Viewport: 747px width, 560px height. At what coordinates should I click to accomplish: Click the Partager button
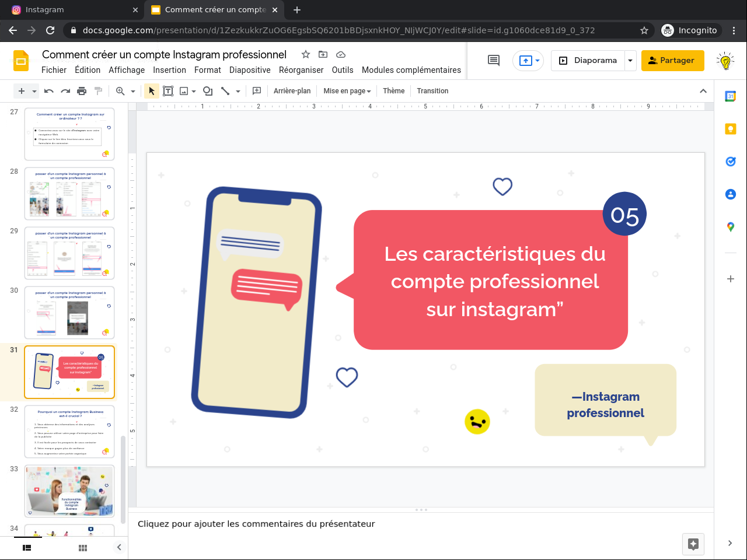tap(672, 61)
